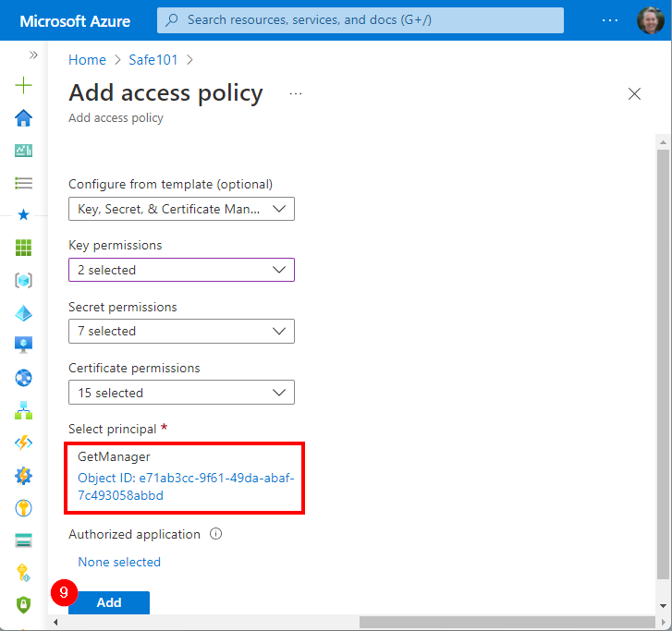Image resolution: width=672 pixels, height=631 pixels.
Task: Click the green plus Create a resource icon
Action: pos(24,86)
